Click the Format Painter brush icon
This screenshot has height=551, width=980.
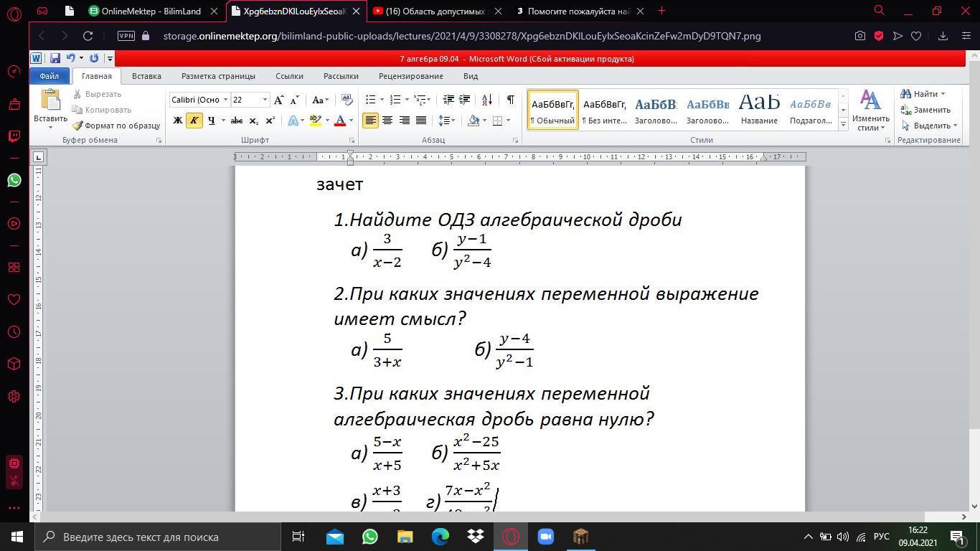click(x=78, y=126)
